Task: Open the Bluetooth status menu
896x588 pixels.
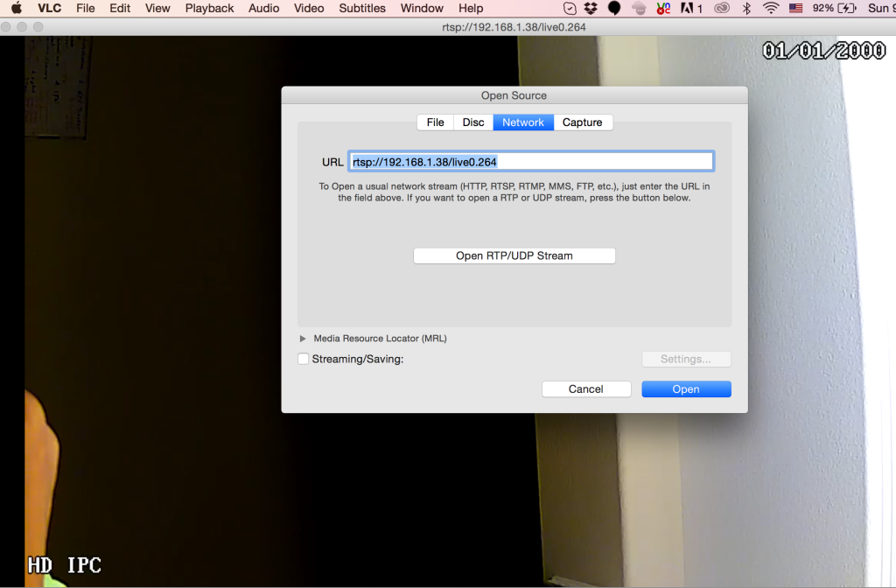Action: point(747,8)
